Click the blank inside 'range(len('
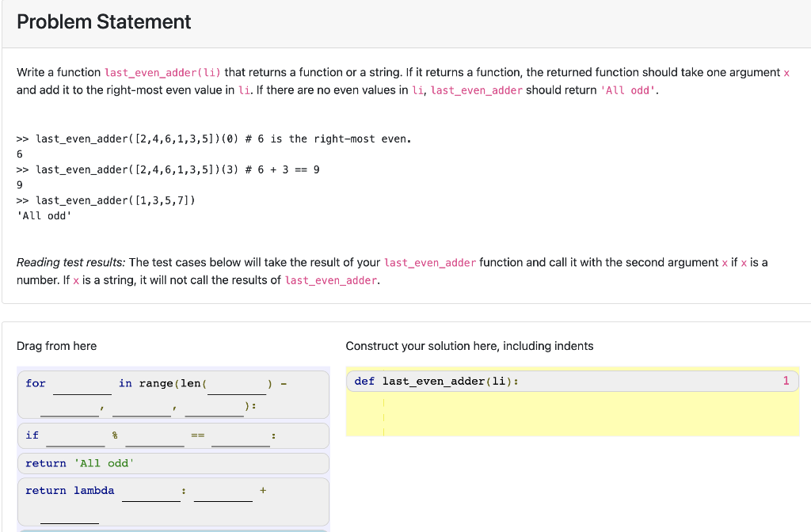The width and height of the screenshot is (811, 532). pyautogui.click(x=237, y=386)
